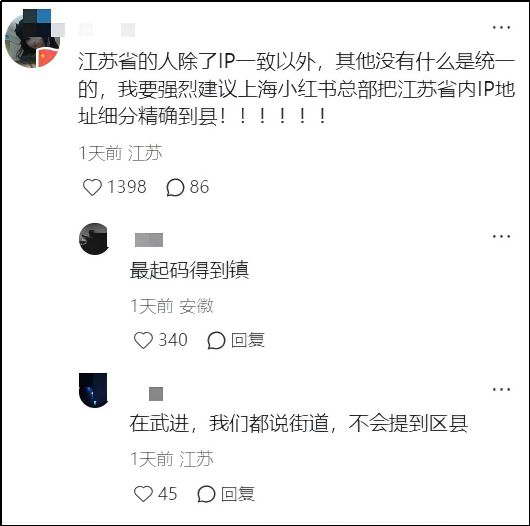Click 回复 under the 45-likes reply
The width and height of the screenshot is (530, 526).
tap(238, 494)
